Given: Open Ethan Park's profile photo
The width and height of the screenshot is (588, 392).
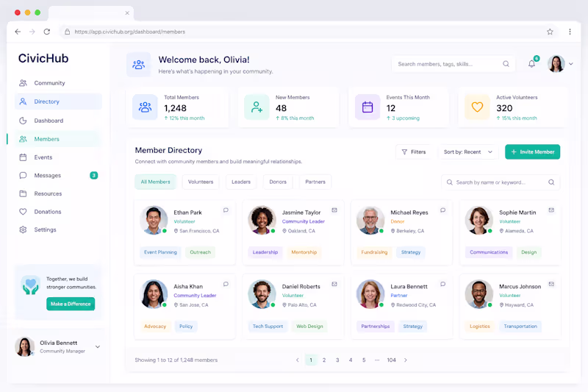Looking at the screenshot, I should point(154,220).
